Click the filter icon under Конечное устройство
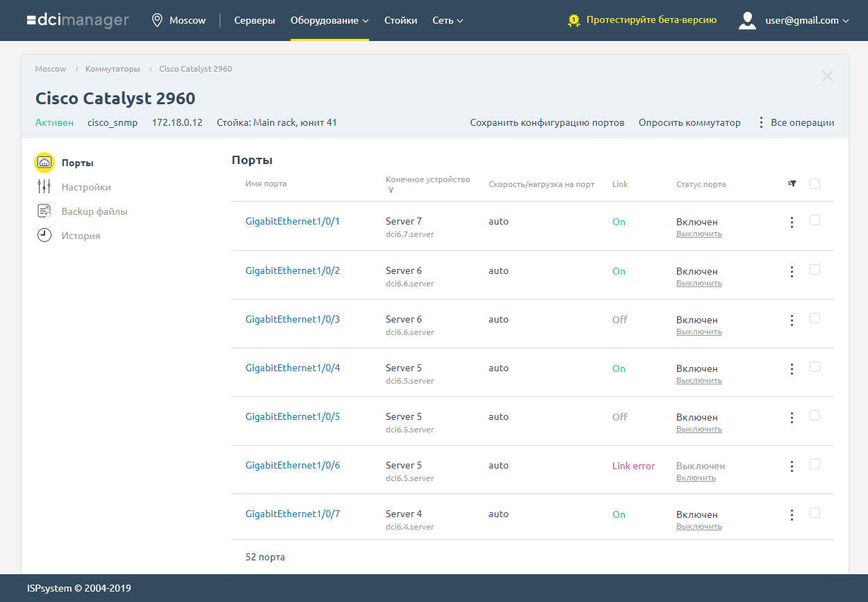The width and height of the screenshot is (868, 602). (391, 190)
